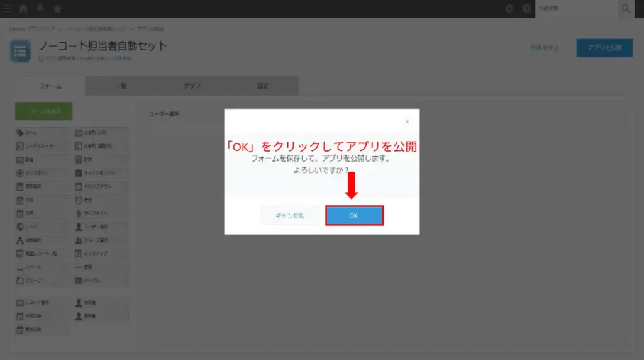This screenshot has height=360, width=644.
Task: Select the リンク field in the palette
Action: pos(43,227)
